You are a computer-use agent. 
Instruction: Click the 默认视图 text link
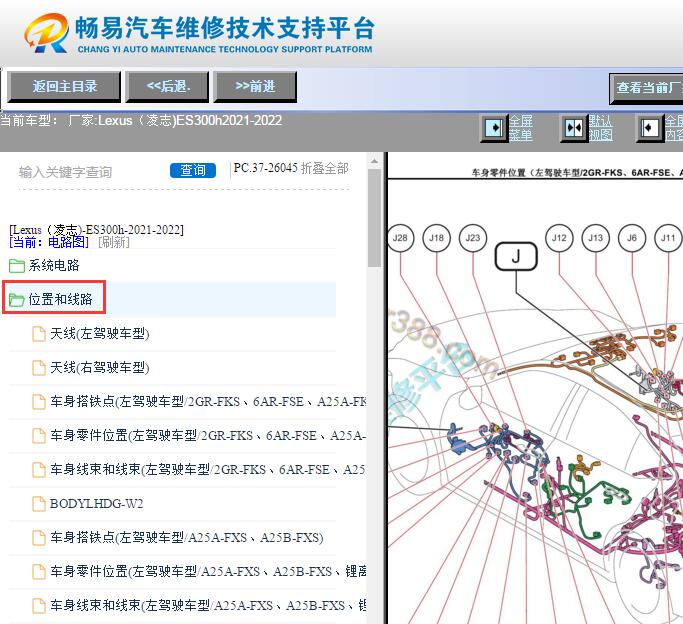[601, 128]
